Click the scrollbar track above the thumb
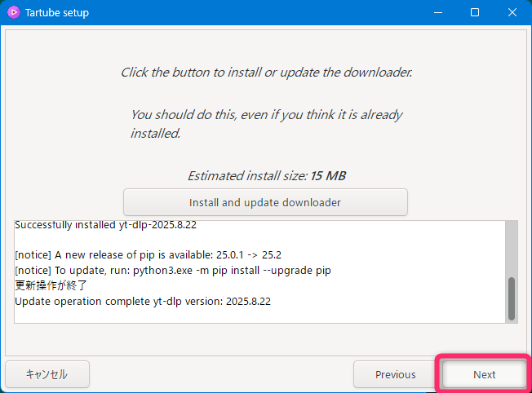 (x=512, y=245)
